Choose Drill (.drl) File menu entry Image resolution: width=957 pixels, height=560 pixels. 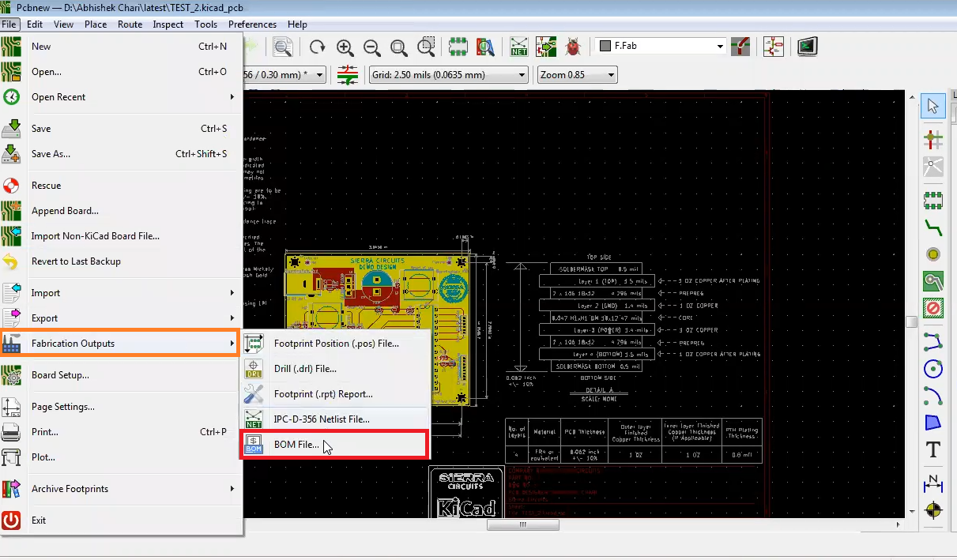pos(305,369)
